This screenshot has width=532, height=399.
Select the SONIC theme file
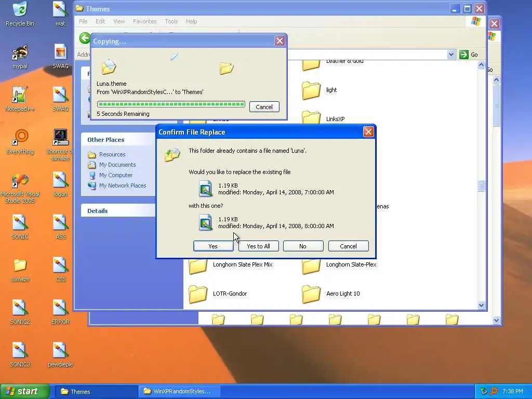tap(20, 227)
